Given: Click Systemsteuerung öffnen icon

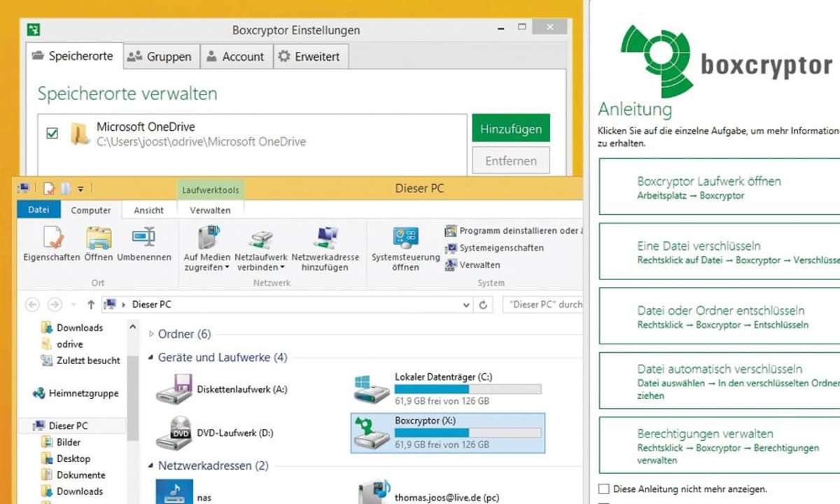Looking at the screenshot, I should [406, 238].
